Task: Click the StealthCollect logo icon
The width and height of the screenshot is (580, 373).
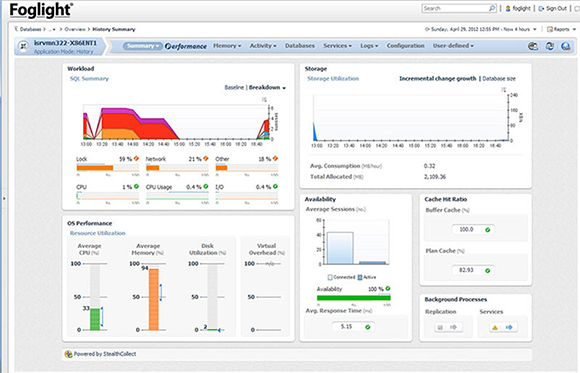Action: 68,354
